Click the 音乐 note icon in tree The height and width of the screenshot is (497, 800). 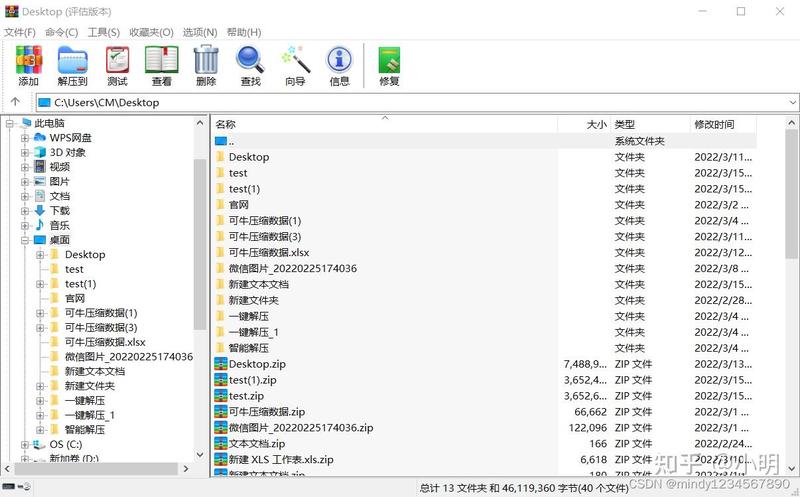coord(40,225)
